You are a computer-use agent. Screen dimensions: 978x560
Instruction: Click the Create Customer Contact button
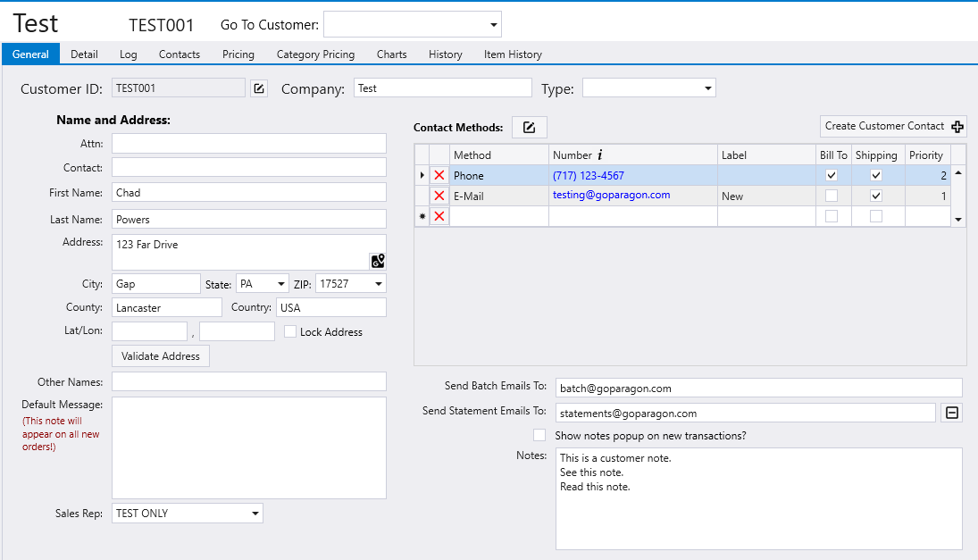tap(893, 127)
